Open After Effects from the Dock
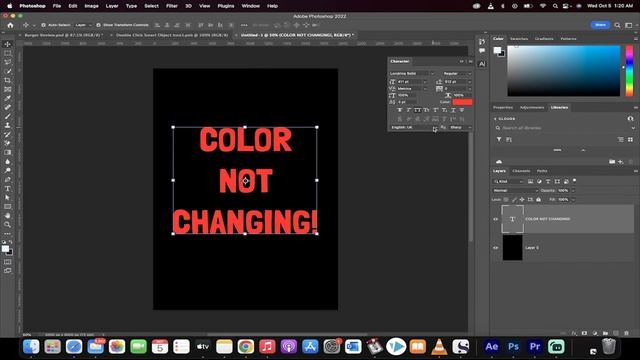Screen dimensions: 640x360 click(491, 347)
